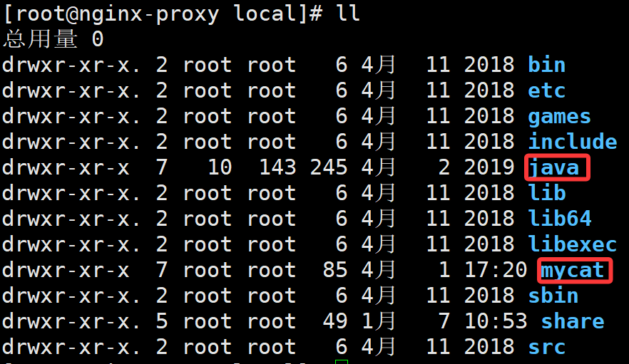Click the 'libexec' directory name

click(573, 244)
